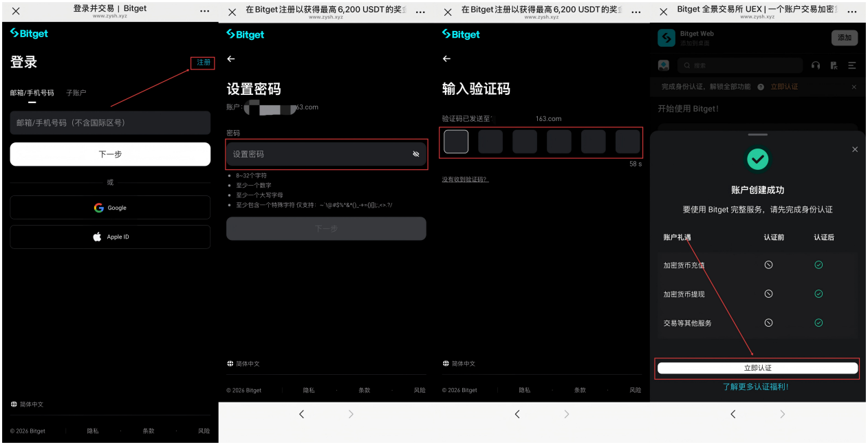Click the Bitget Web app icon

pyautogui.click(x=666, y=38)
